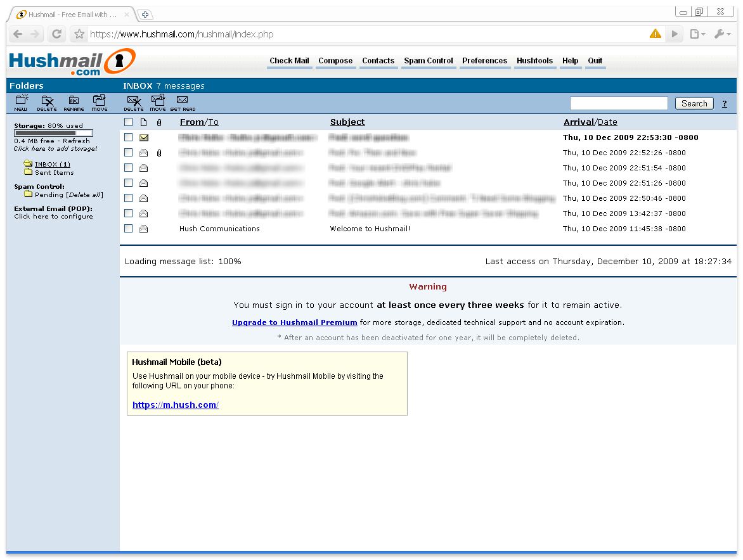The height and width of the screenshot is (560, 743).
Task: Click the paperclip attachment column header icon
Action: (x=159, y=122)
